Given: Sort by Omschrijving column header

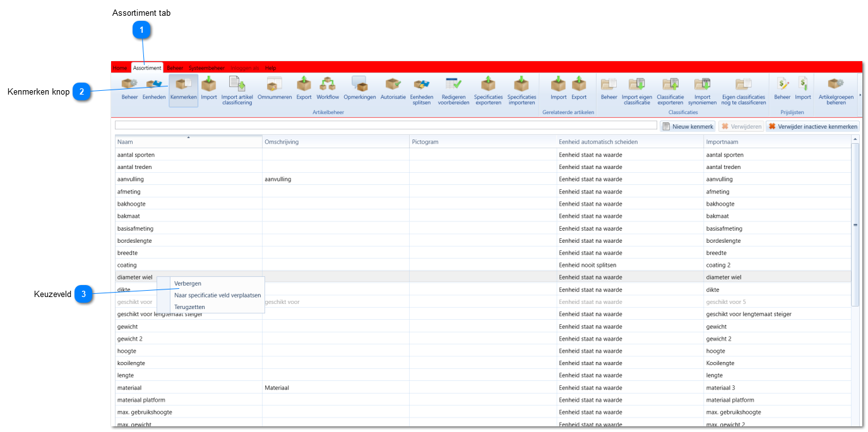Looking at the screenshot, I should coord(336,142).
